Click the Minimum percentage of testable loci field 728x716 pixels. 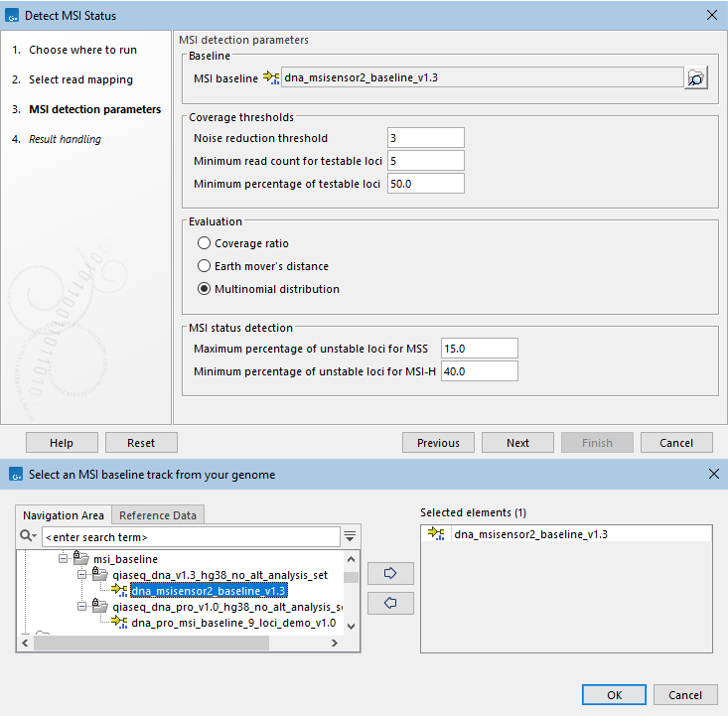[426, 183]
